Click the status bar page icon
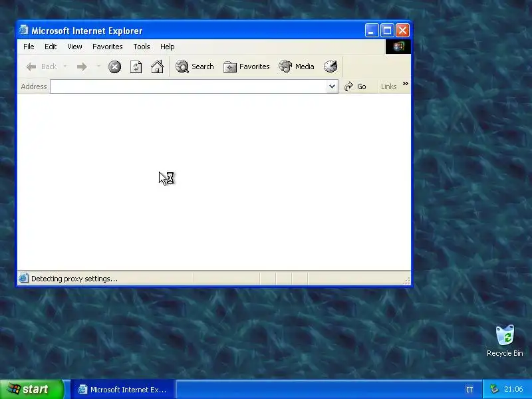Image resolution: width=532 pixels, height=399 pixels. point(23,279)
